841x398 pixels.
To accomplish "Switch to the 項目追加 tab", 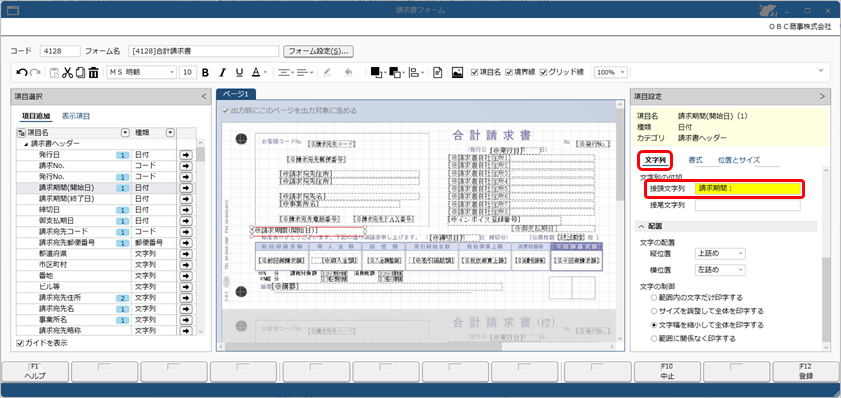I will 36,116.
